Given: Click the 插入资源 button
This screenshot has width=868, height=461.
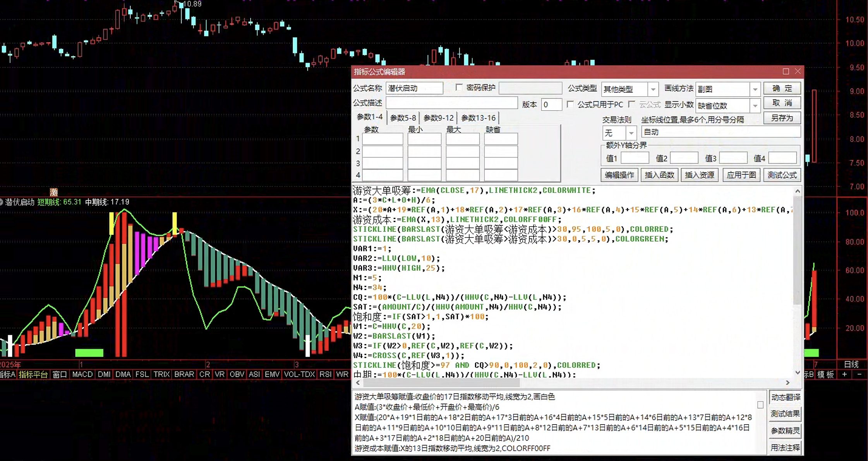Looking at the screenshot, I should (700, 175).
